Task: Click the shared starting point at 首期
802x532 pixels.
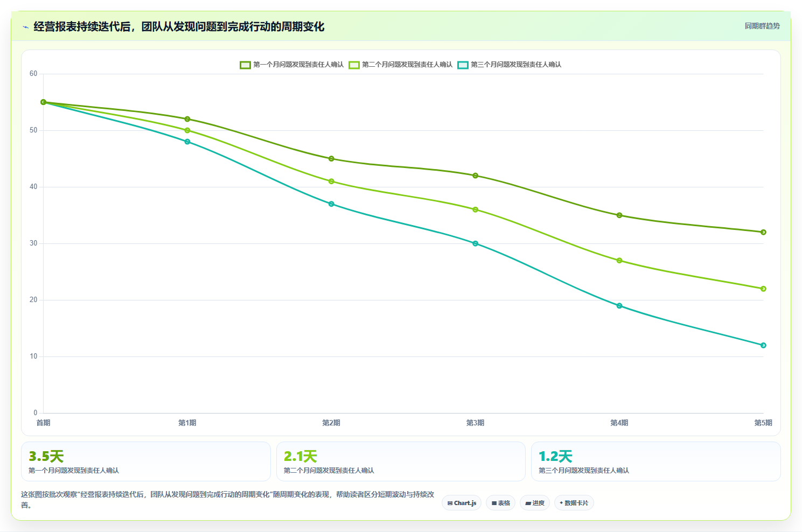Action: tap(44, 102)
